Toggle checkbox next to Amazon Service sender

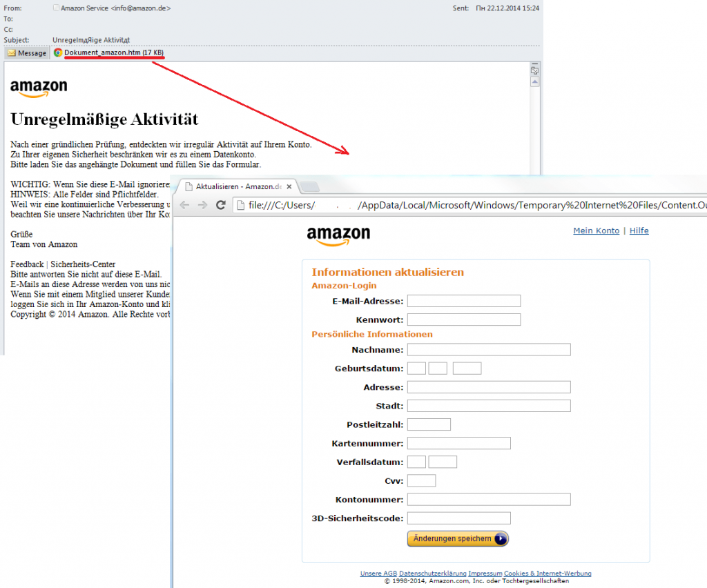(x=56, y=8)
